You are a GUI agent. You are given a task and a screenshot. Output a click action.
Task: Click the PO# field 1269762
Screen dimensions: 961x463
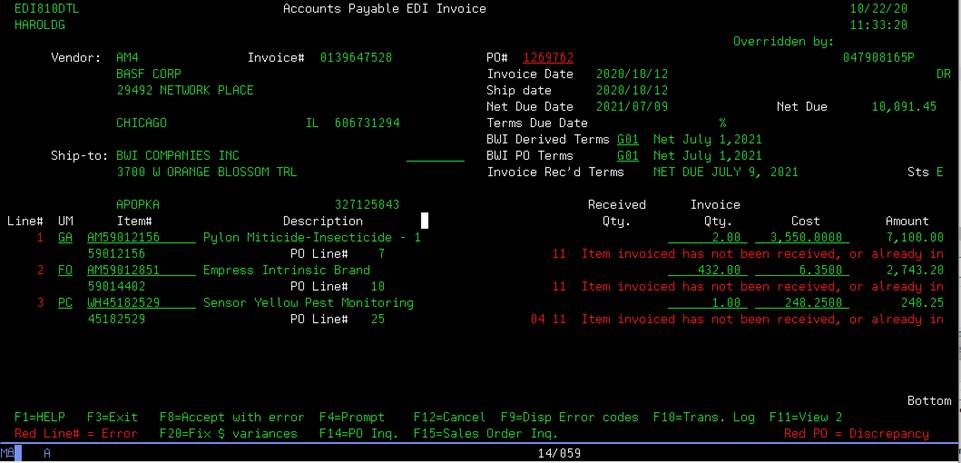[x=548, y=58]
